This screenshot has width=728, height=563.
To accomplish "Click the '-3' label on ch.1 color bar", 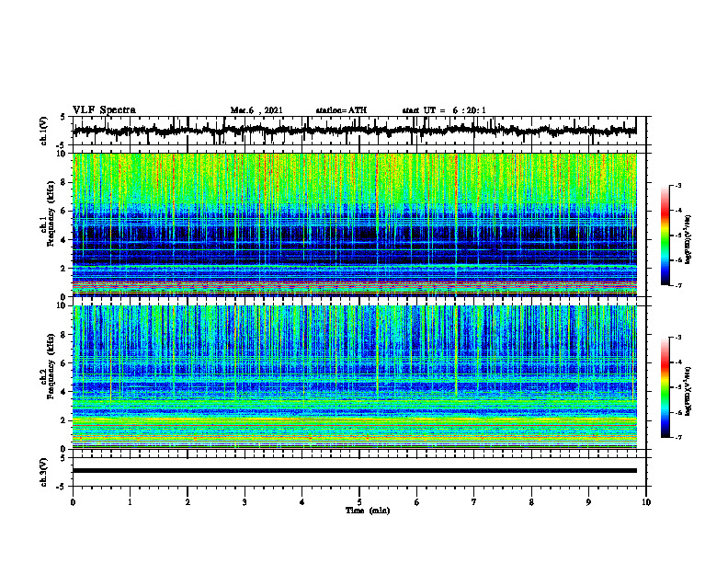I will coord(678,186).
